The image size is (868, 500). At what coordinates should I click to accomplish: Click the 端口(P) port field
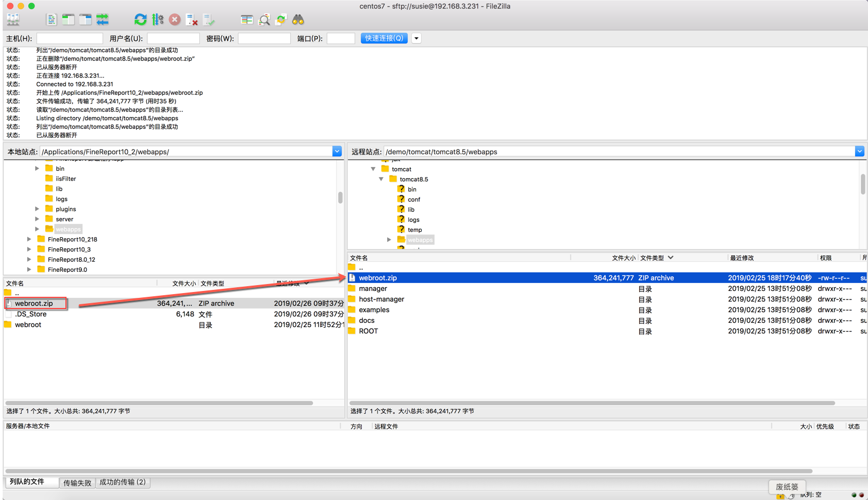[340, 38]
